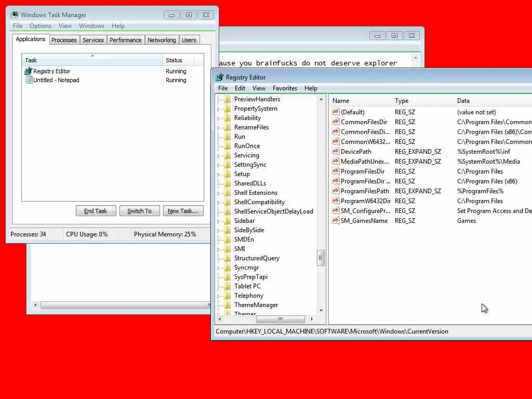The image size is (532, 399).
Task: Select the Sidebar registry key
Action: coord(244,220)
